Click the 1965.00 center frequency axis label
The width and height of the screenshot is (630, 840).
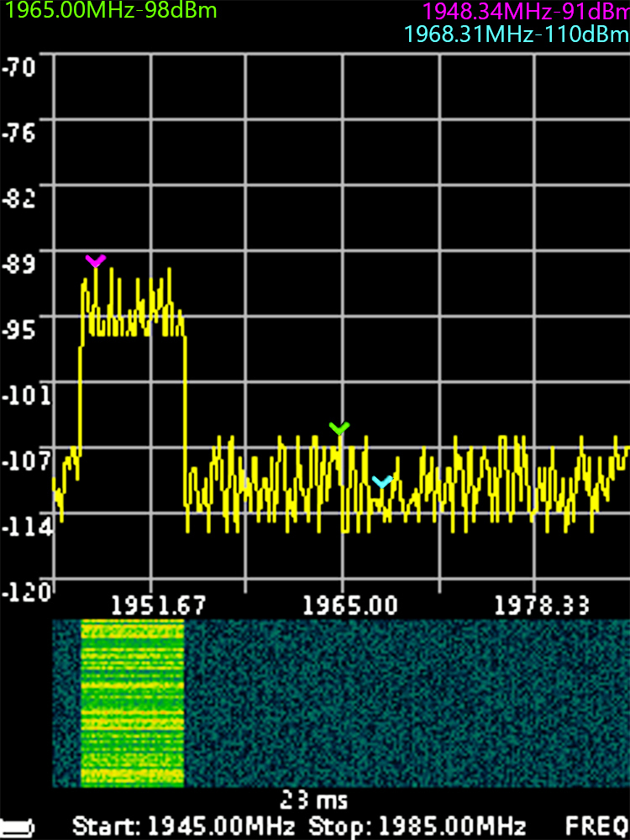[342, 606]
